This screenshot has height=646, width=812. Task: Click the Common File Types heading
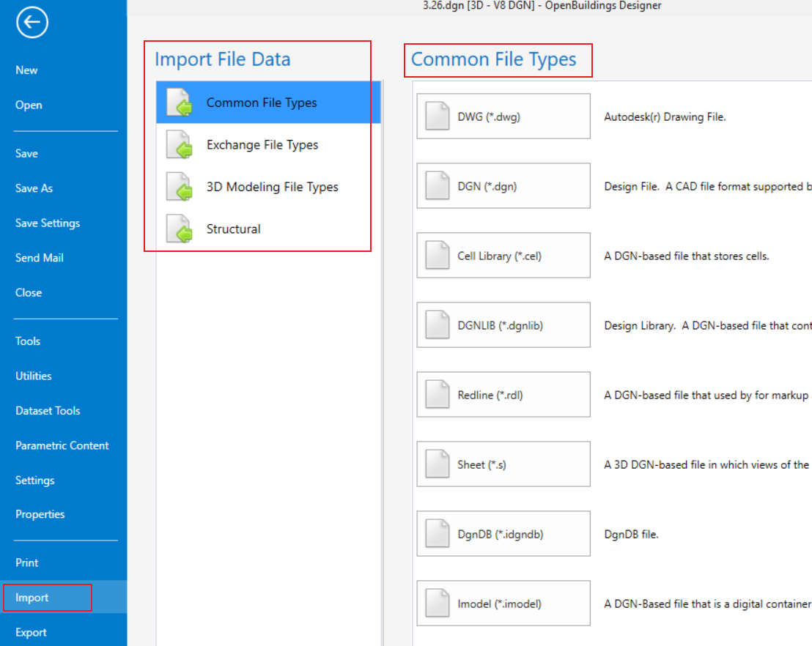(493, 59)
